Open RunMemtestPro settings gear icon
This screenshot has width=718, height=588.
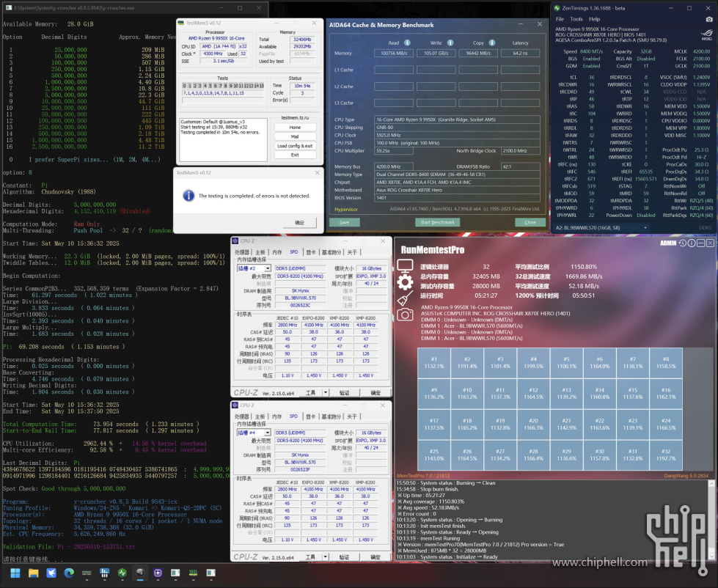click(405, 282)
